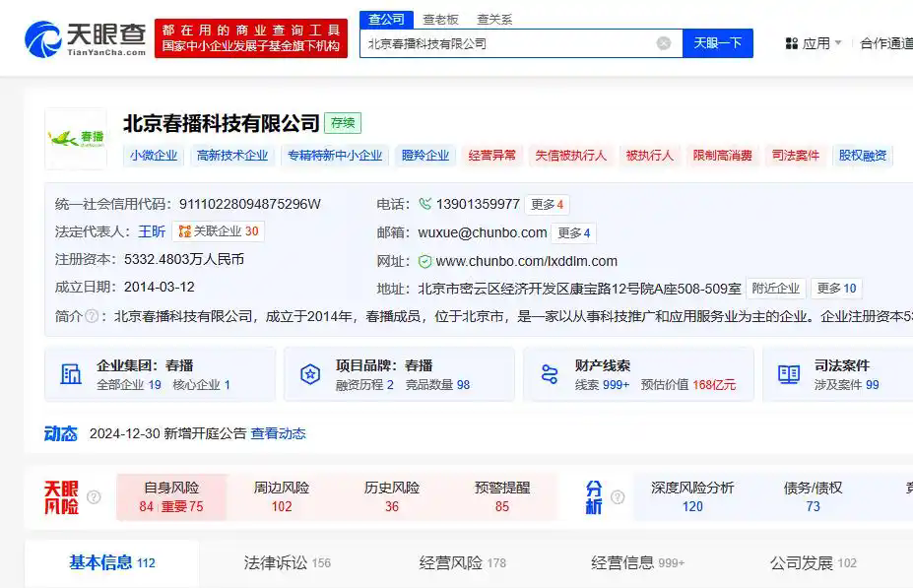Click 线索 999+ link
This screenshot has width=913, height=588.
(603, 385)
